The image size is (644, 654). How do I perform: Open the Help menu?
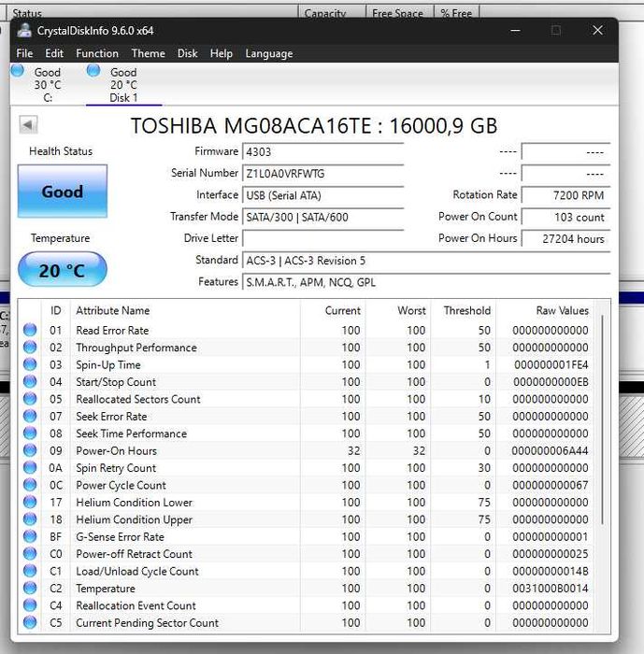click(222, 53)
